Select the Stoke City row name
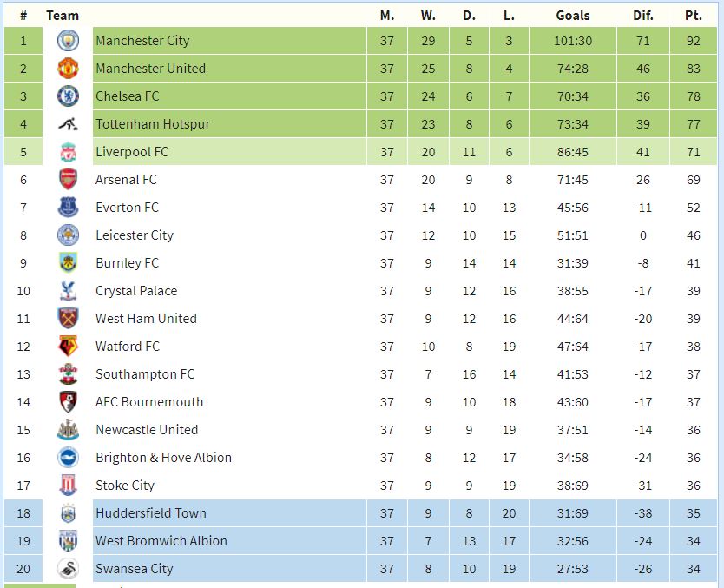This screenshot has height=588, width=724. click(x=125, y=486)
